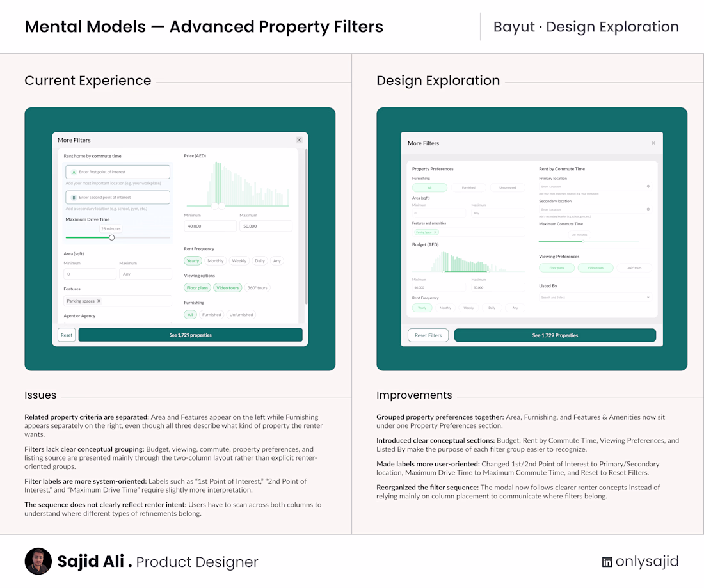Image resolution: width=704 pixels, height=588 pixels.
Task: Click the Features field in Current Experience
Action: click(118, 301)
